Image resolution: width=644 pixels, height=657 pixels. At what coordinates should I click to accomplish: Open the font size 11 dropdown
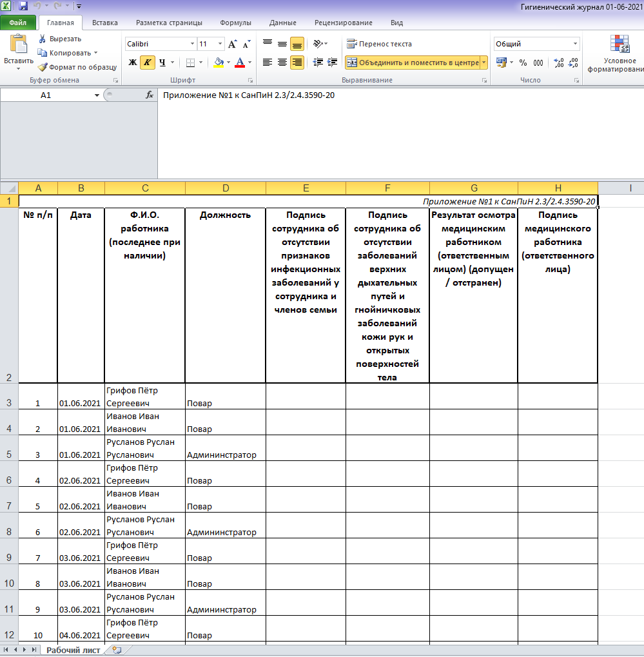tap(220, 44)
